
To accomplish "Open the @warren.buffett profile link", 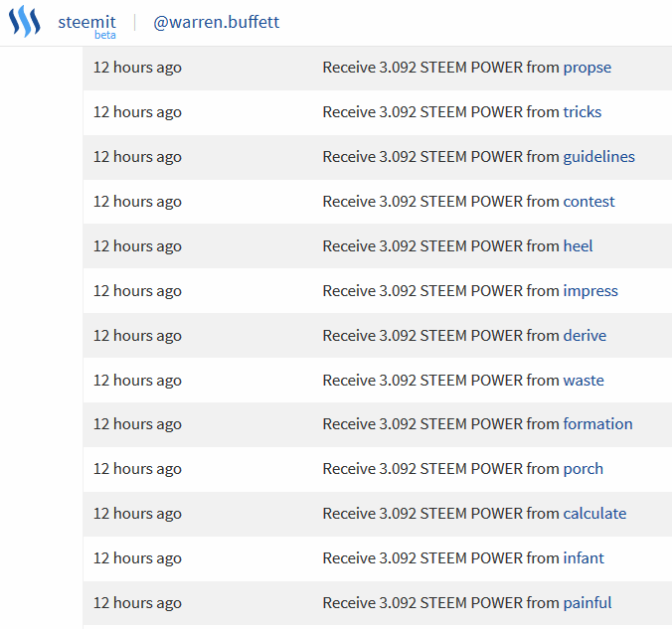I will 217,22.
